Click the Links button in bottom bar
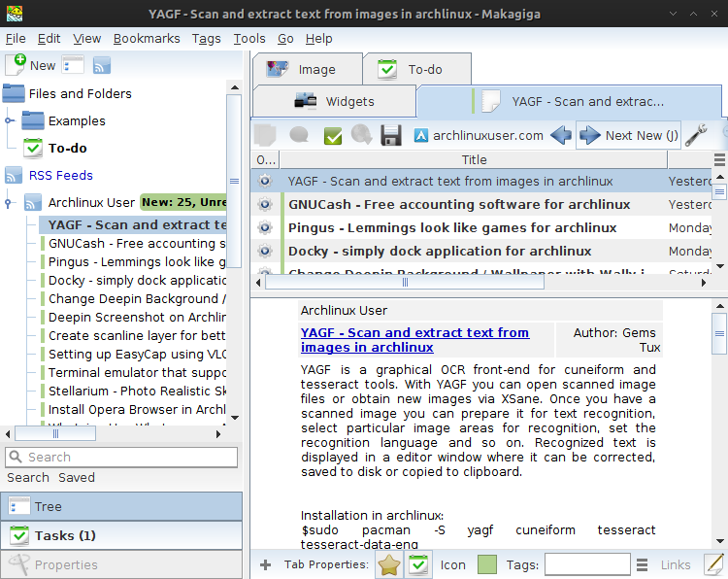The height and width of the screenshot is (579, 728). click(676, 564)
